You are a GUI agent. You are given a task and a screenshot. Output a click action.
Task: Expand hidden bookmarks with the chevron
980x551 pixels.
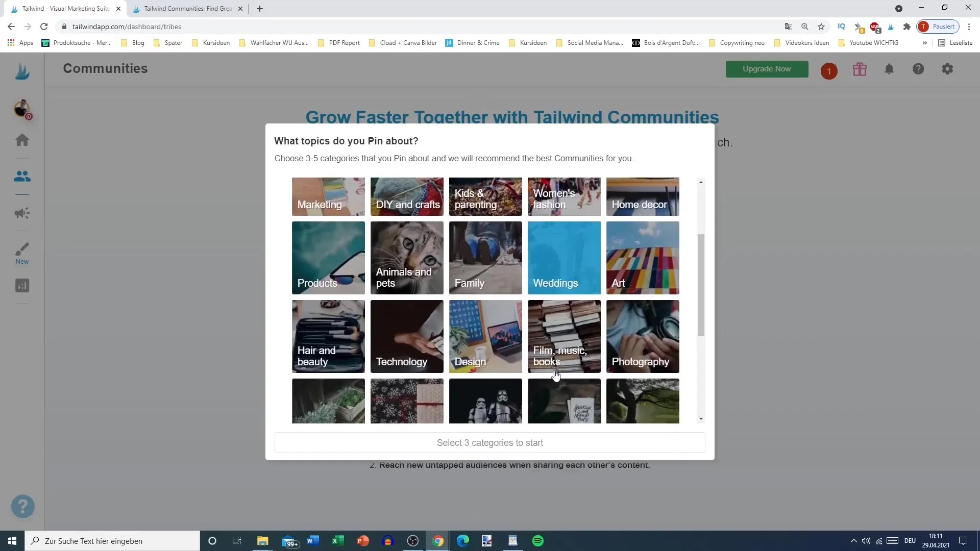click(x=924, y=43)
